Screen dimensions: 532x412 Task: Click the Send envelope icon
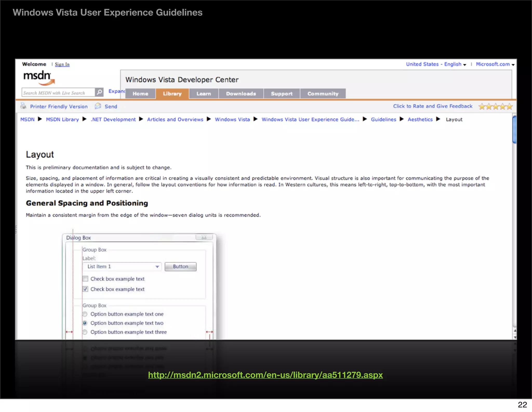[98, 106]
